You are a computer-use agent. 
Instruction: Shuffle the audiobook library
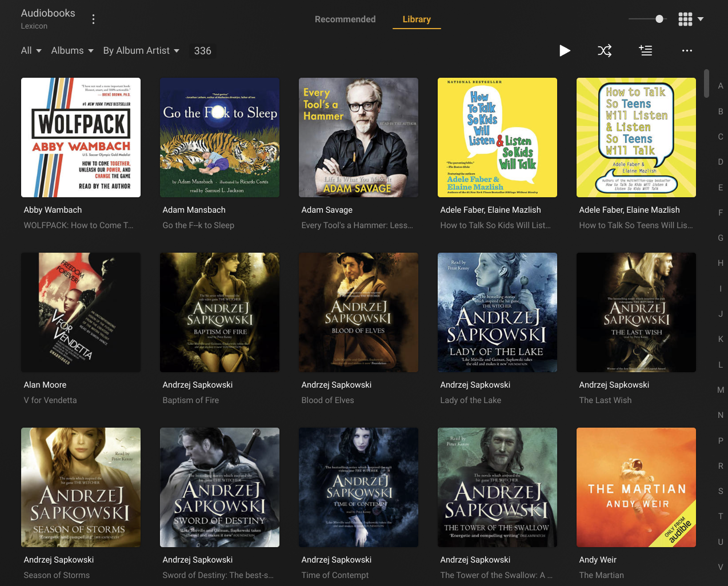(x=605, y=51)
